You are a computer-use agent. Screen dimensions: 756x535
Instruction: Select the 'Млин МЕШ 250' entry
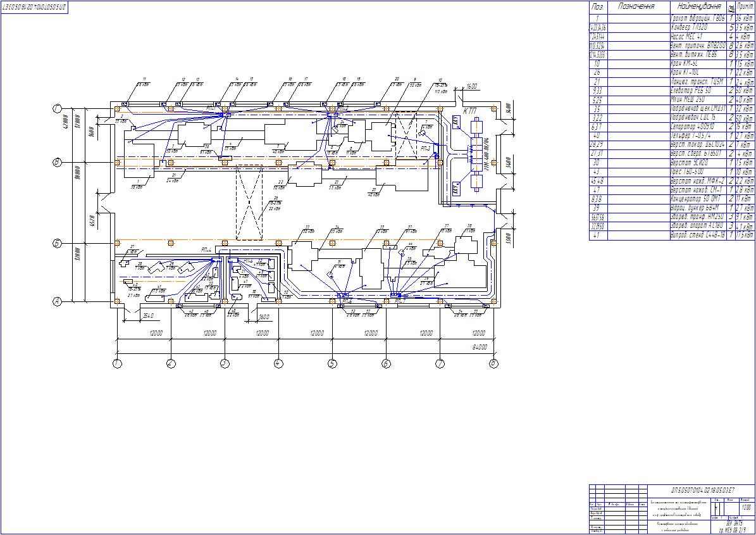tap(688, 100)
